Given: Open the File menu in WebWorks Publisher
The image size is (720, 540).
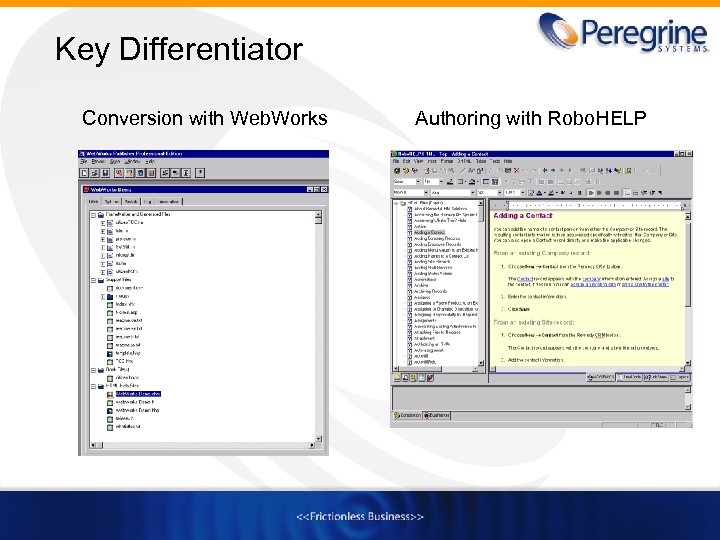Looking at the screenshot, I should coord(84,162).
